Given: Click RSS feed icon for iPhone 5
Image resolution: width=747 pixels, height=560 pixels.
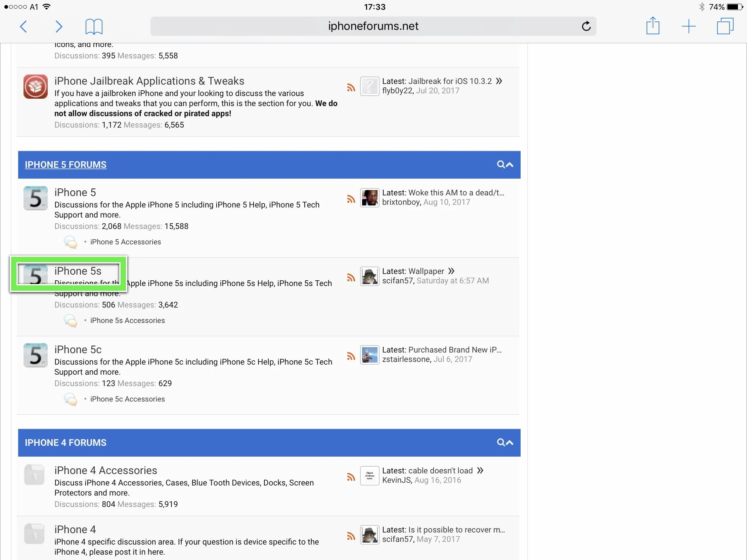Looking at the screenshot, I should tap(351, 199).
